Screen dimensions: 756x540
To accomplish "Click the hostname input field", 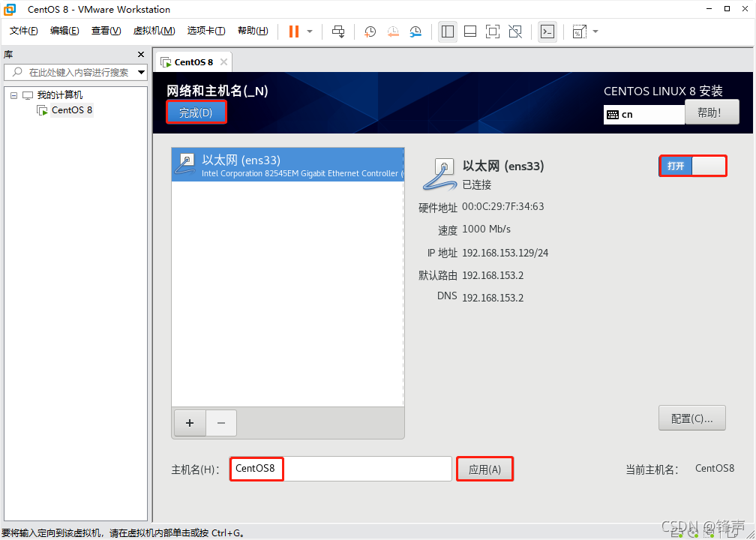I will click(340, 469).
